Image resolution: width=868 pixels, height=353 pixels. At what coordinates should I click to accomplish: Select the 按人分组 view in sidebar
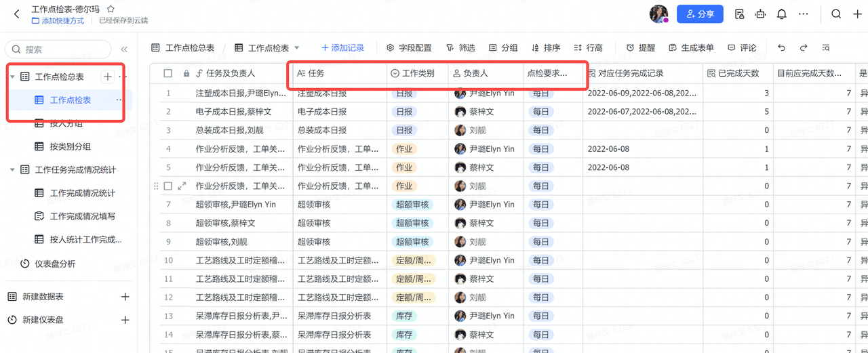click(x=66, y=123)
